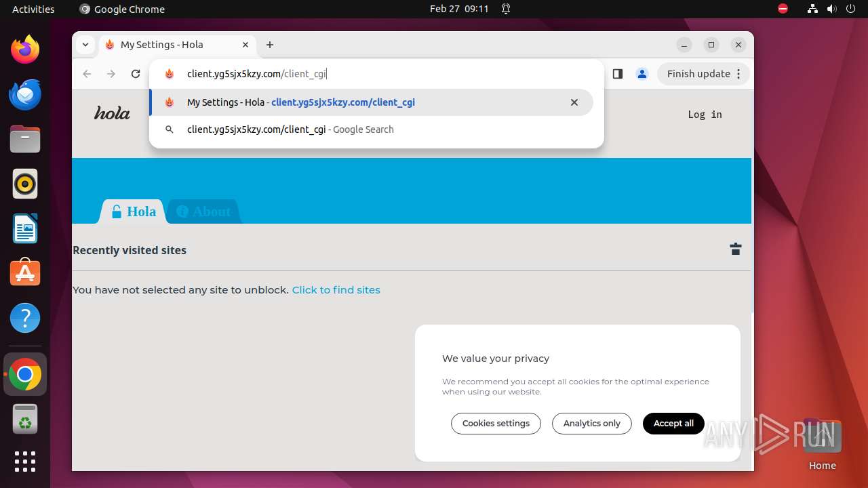Open the recently visited sites tools icon
868x488 pixels.
click(735, 249)
